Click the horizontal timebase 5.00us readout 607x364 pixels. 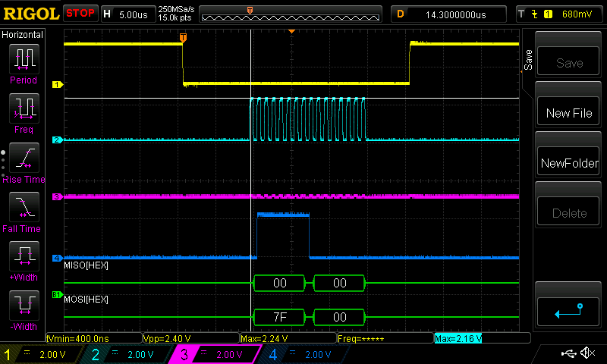click(x=134, y=14)
